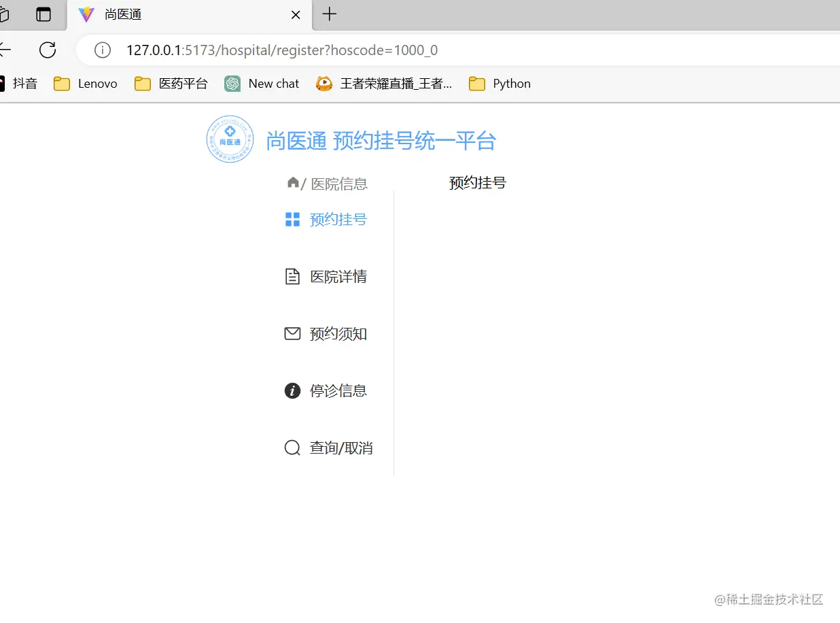Open the 医药平台 bookmarks folder
840x623 pixels.
171,84
